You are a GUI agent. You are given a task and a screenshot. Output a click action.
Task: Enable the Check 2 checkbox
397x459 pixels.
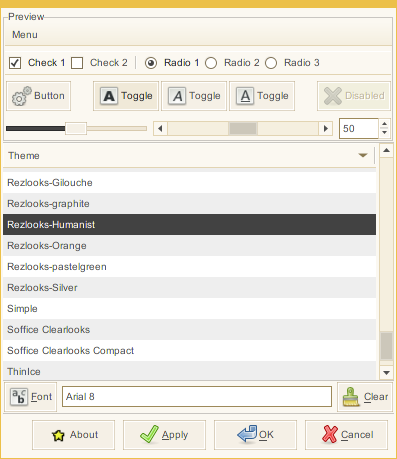point(77,63)
